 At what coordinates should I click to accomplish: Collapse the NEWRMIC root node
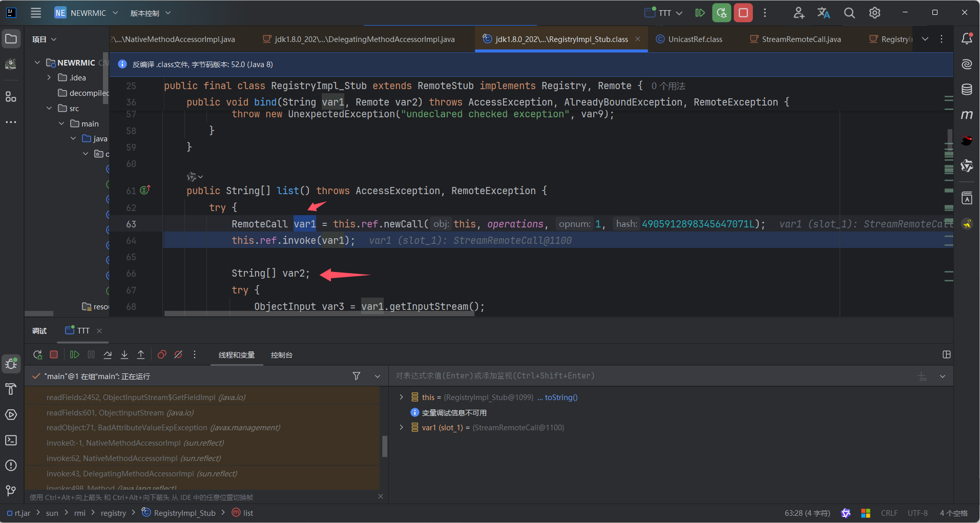[37, 62]
